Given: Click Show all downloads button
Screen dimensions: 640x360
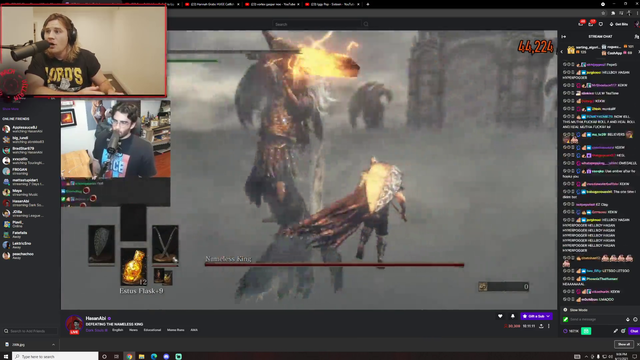Looking at the screenshot, I should click(x=624, y=344).
